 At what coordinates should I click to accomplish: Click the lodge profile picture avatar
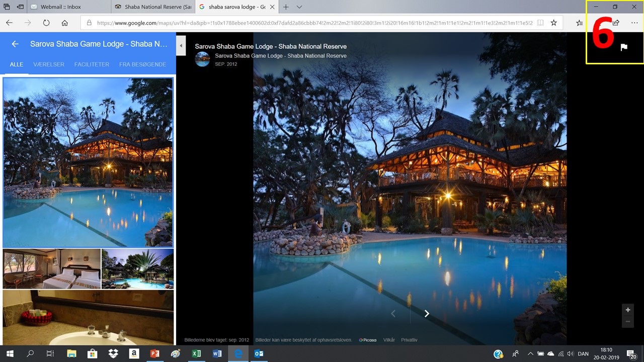point(202,59)
